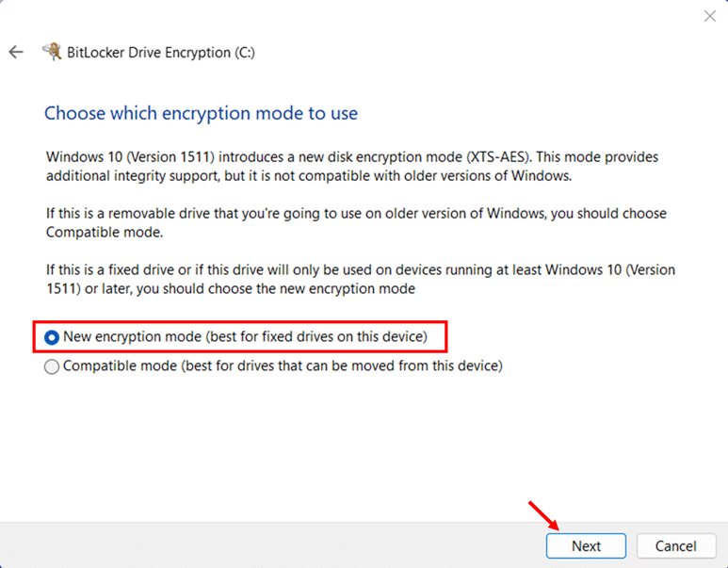Click the red arrow pointing at Next
The height and width of the screenshot is (568, 728).
pos(543,516)
